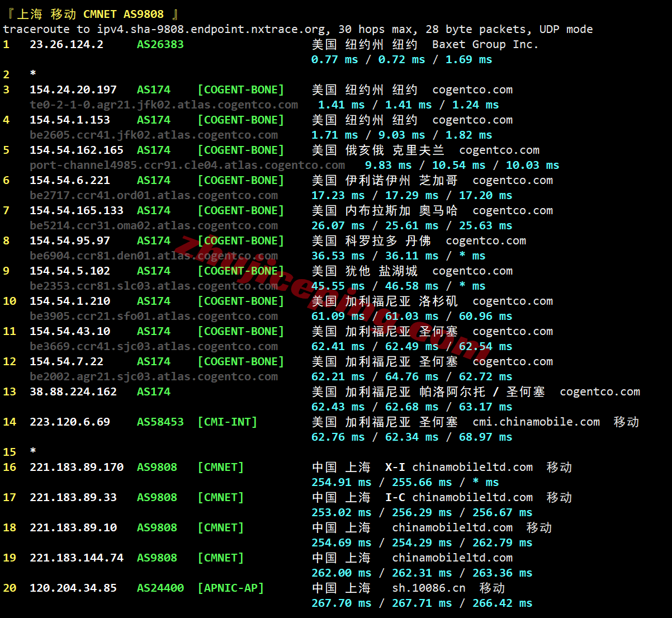Click IP 154.54.43.10 at hop 11
The height and width of the screenshot is (618, 672).
pos(70,331)
